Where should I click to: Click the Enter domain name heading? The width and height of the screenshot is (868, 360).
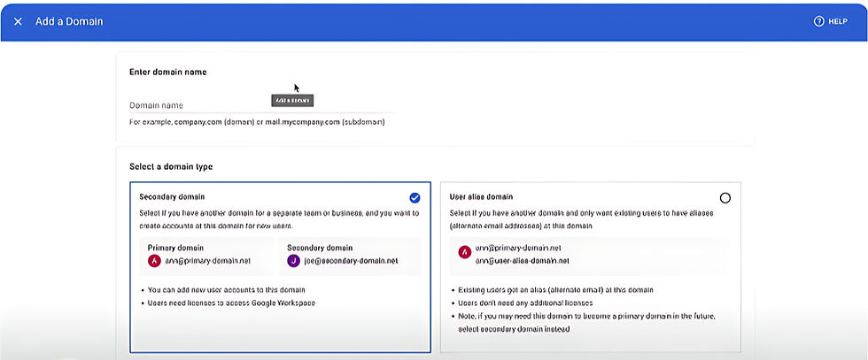[x=168, y=72]
